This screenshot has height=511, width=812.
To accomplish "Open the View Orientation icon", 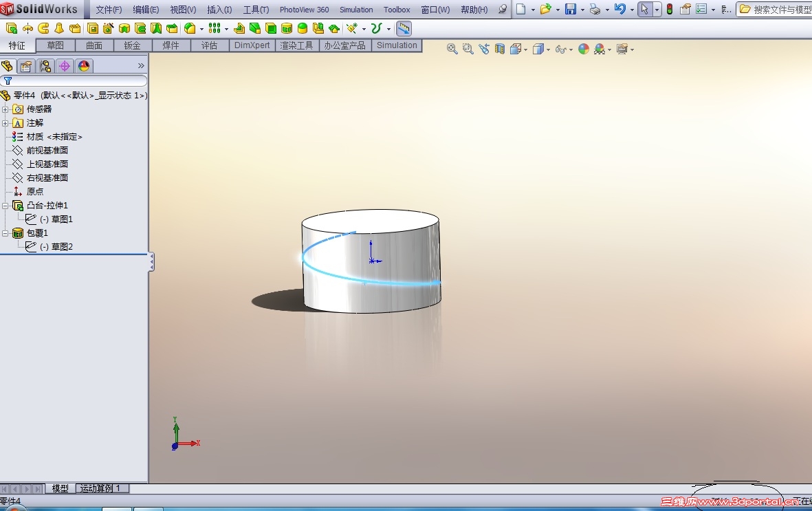I will (x=515, y=50).
